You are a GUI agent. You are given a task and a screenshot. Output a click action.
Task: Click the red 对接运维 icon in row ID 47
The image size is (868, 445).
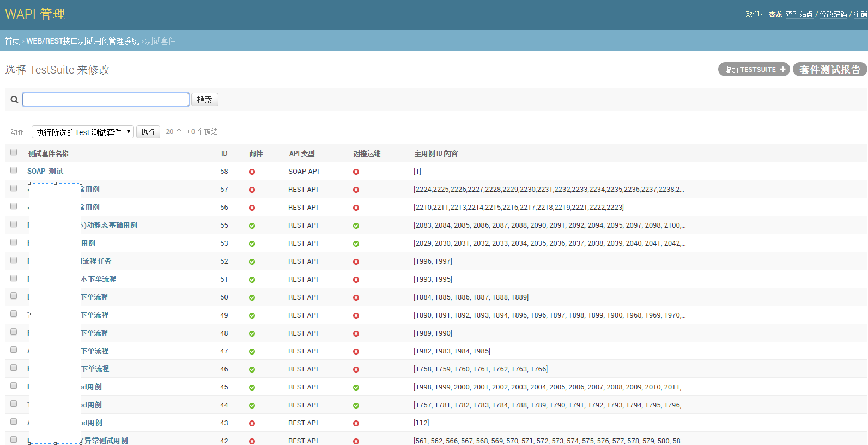coord(356,351)
